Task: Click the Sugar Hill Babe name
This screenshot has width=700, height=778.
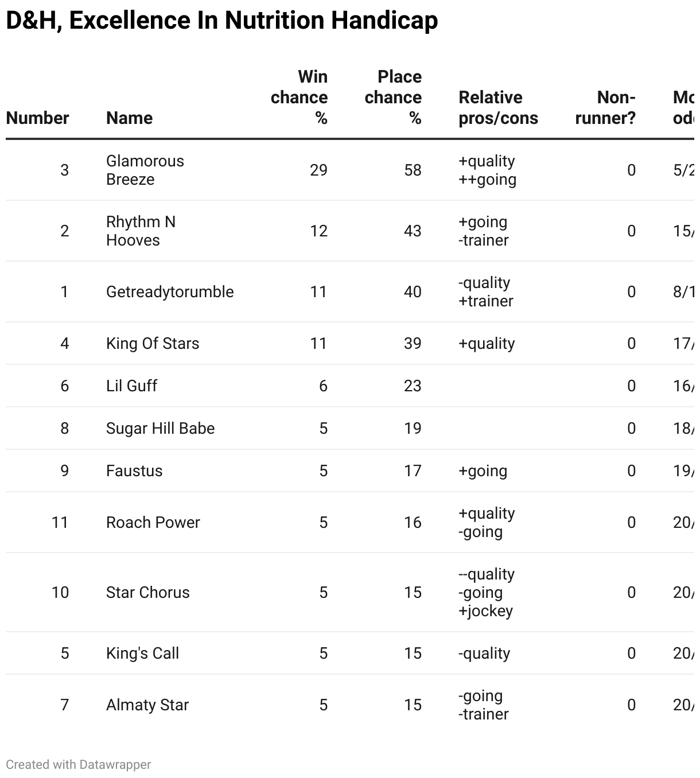Action: [160, 429]
